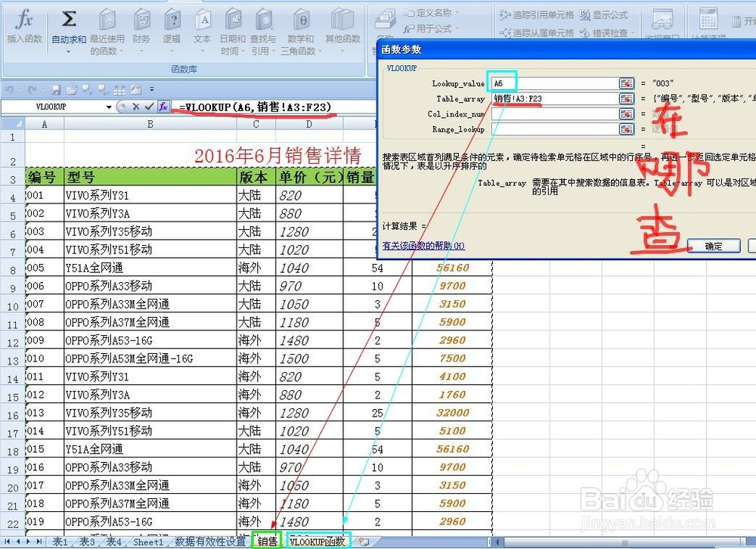
Task: Select the AutoSum icon
Action: 68,17
